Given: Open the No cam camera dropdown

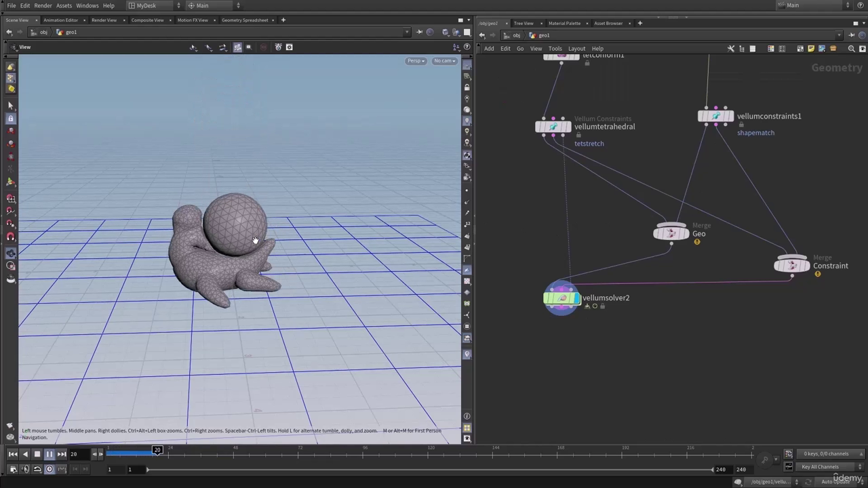Looking at the screenshot, I should [x=444, y=61].
